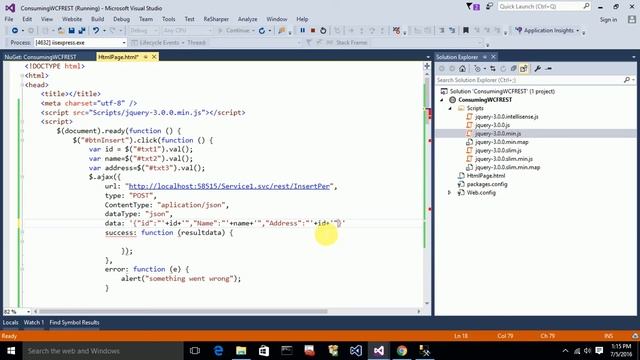Restart the debugging session icon
The height and width of the screenshot is (360, 640).
323,31
